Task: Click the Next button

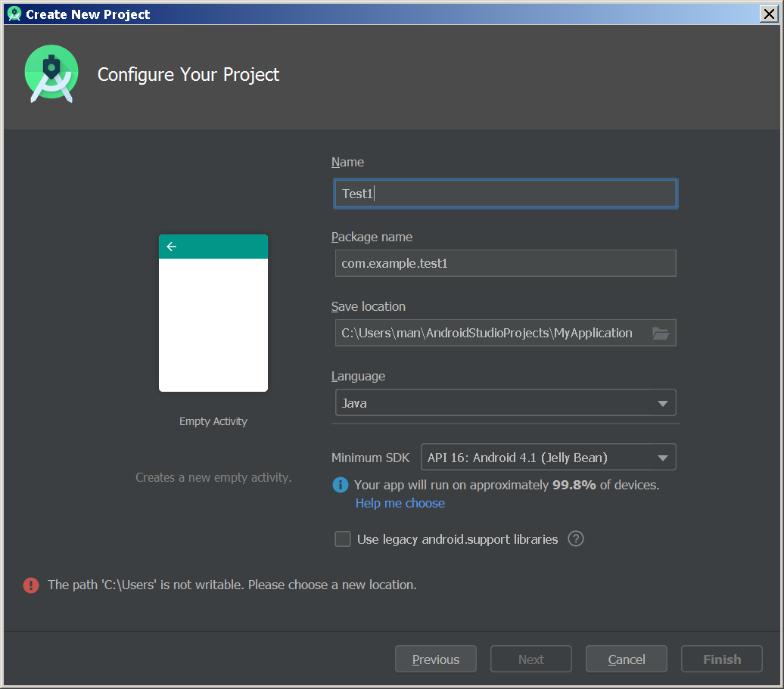Action: click(531, 660)
